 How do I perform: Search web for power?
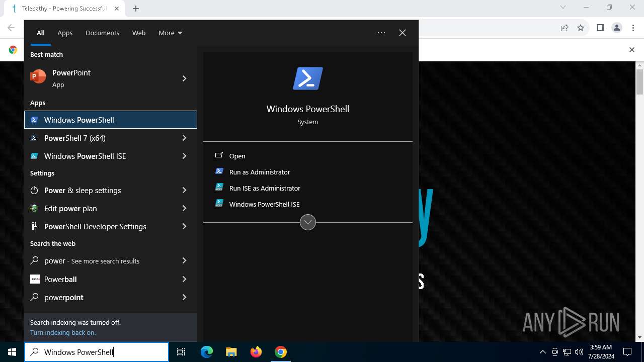tap(99, 260)
